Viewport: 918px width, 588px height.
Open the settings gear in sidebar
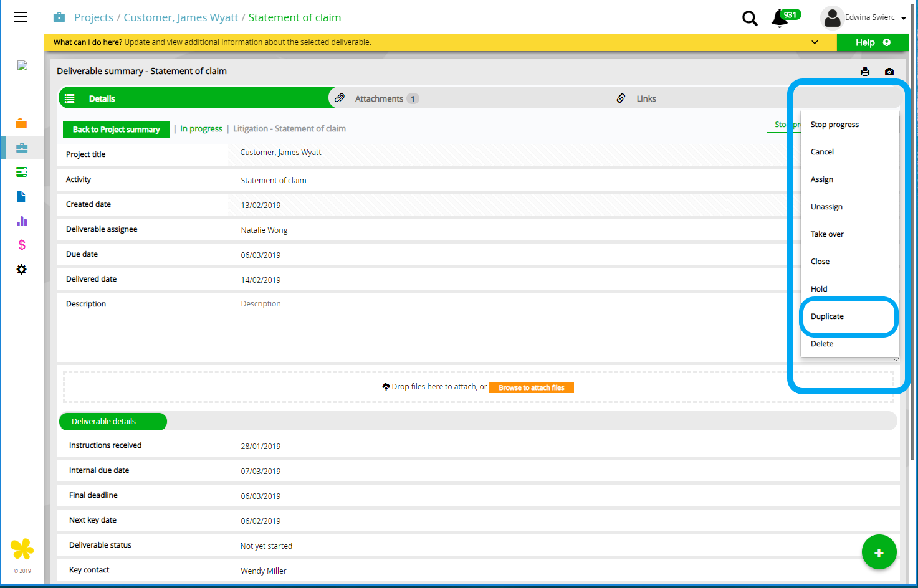[22, 270]
